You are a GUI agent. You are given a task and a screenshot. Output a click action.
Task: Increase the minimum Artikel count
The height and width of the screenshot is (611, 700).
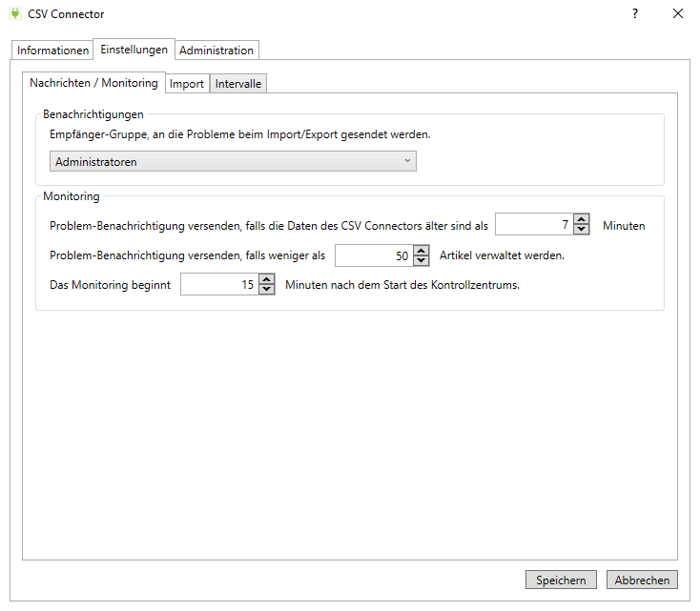tap(422, 251)
